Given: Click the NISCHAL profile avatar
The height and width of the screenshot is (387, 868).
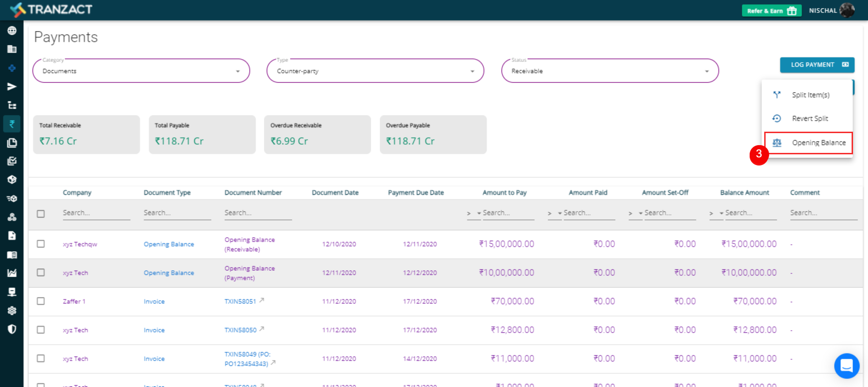Looking at the screenshot, I should pyautogui.click(x=847, y=10).
